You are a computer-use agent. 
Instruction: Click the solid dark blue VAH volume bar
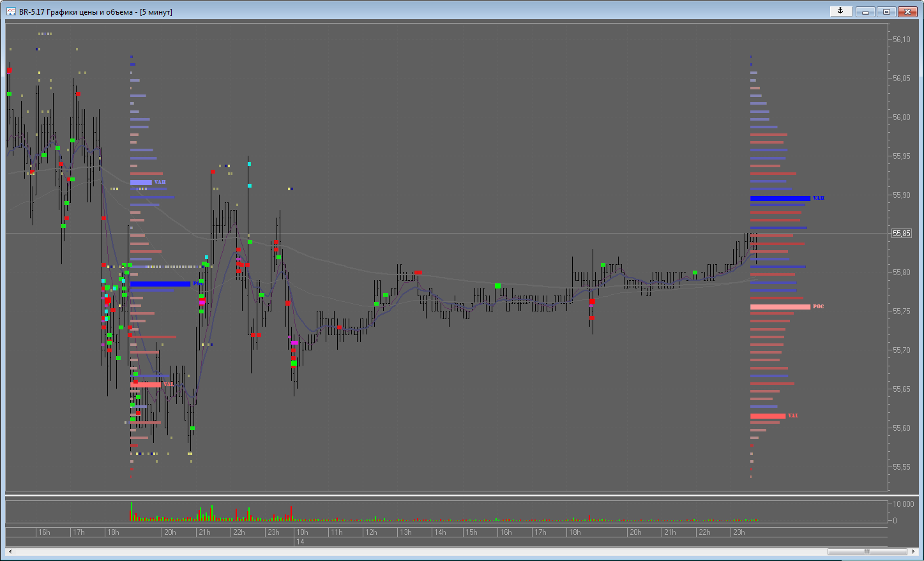780,198
